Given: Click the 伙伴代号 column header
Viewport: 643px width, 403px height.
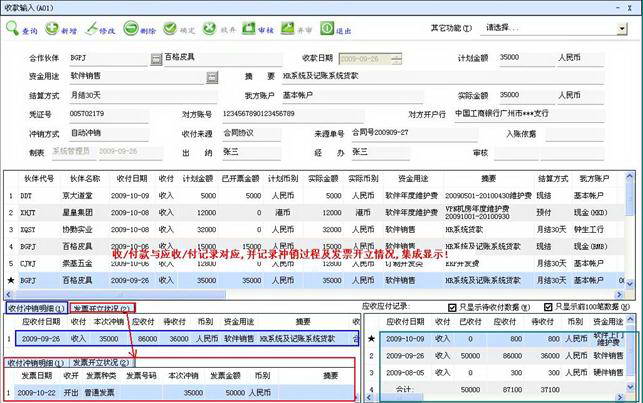Looking at the screenshot, I should [39, 179].
